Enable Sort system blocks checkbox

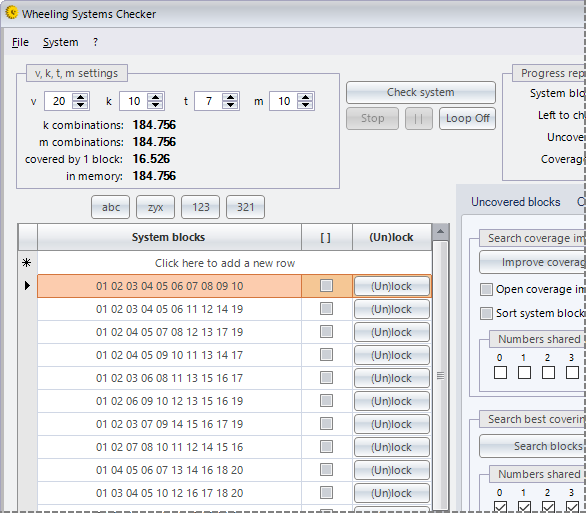click(486, 313)
